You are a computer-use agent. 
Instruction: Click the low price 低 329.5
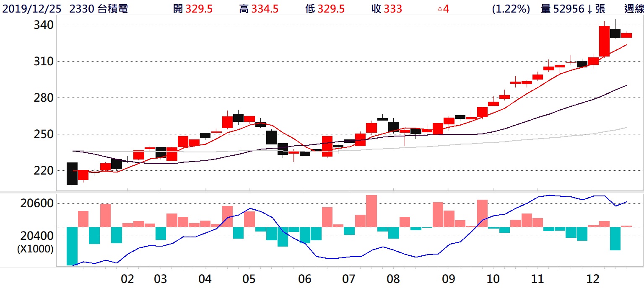click(x=325, y=9)
